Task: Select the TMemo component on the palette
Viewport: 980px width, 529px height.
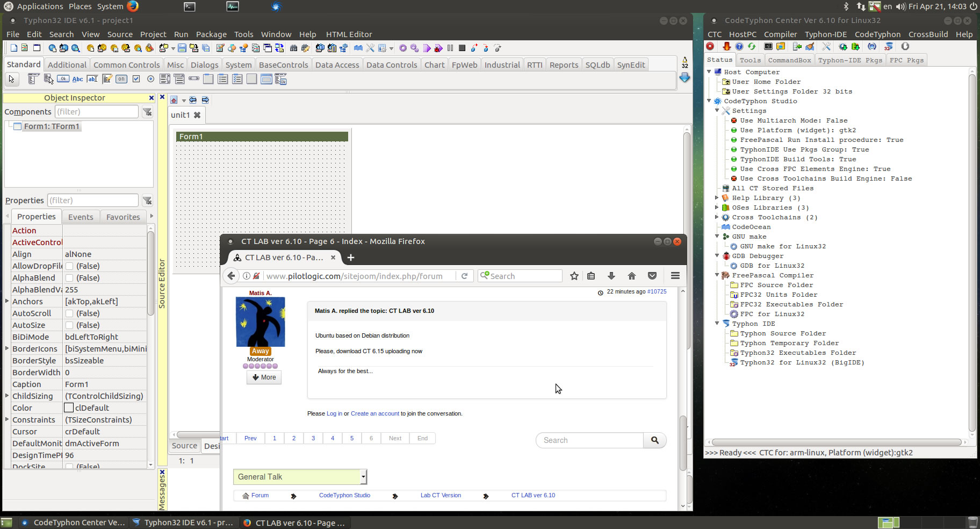Action: pyautogui.click(x=107, y=79)
